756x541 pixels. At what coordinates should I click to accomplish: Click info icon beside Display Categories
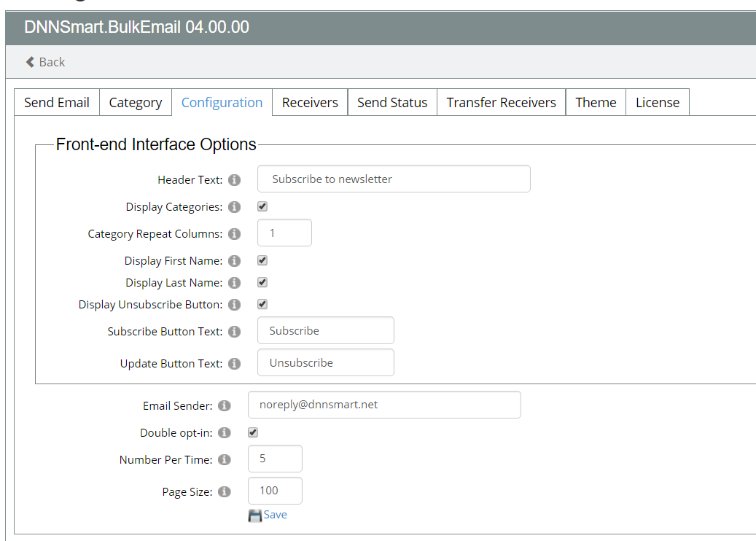point(234,207)
